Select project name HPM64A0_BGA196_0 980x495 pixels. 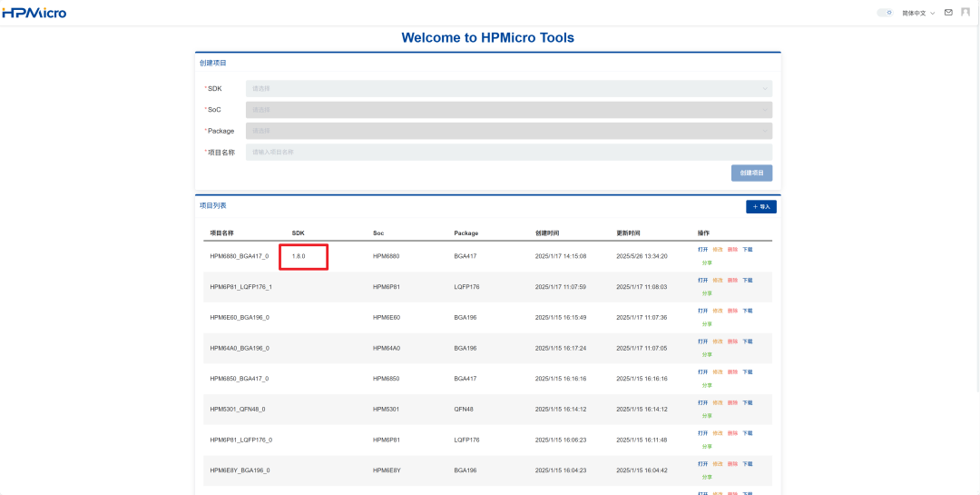coord(240,348)
